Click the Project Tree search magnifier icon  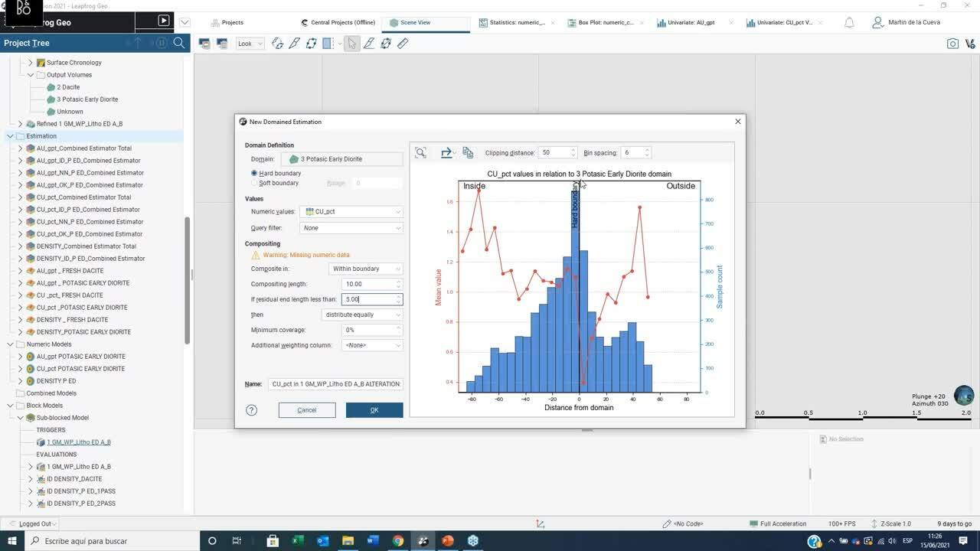click(x=179, y=43)
